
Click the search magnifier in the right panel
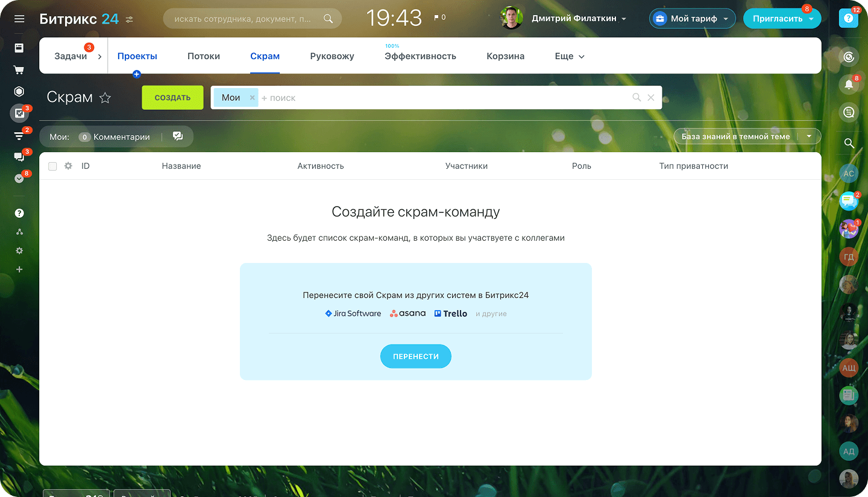[x=849, y=143]
